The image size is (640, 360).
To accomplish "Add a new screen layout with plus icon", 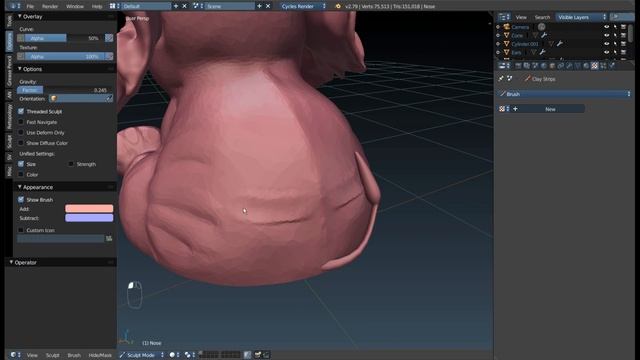I will click(176, 6).
